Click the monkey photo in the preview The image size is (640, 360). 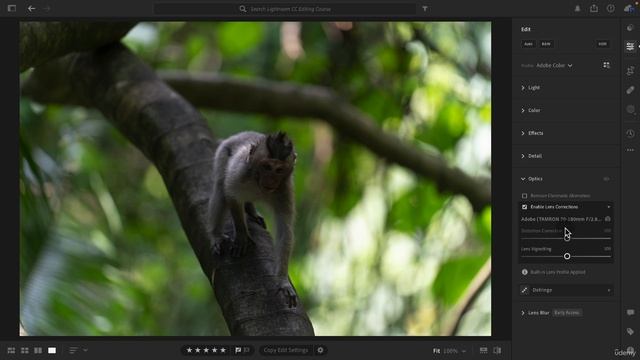[x=255, y=179]
